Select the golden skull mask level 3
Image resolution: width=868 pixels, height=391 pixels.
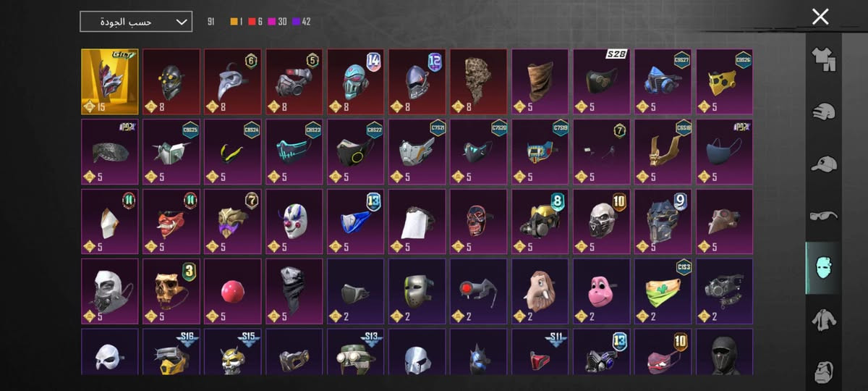coord(171,291)
